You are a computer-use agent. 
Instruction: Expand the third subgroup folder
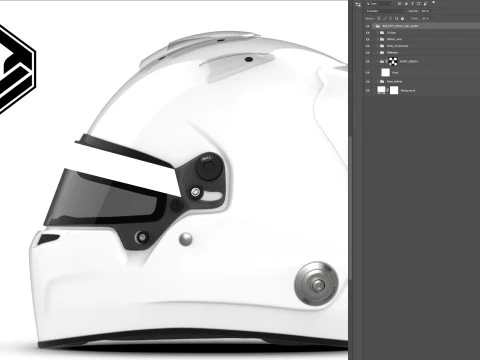click(378, 46)
